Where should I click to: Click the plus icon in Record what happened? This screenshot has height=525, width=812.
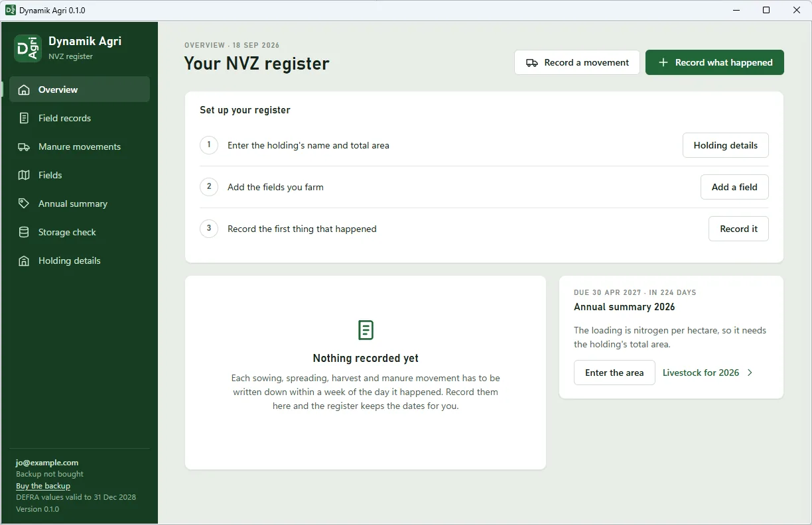tap(663, 62)
